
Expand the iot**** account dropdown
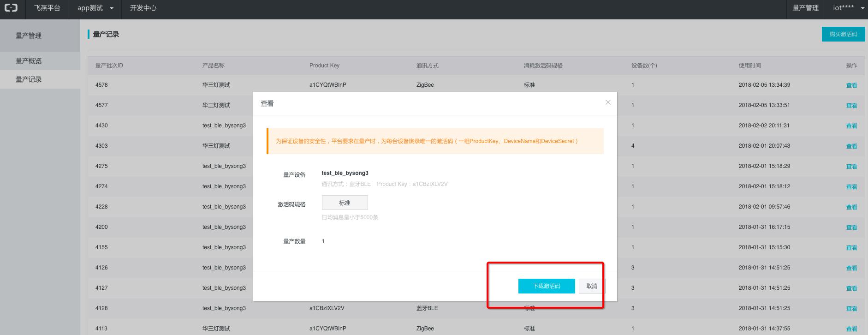[x=849, y=8]
